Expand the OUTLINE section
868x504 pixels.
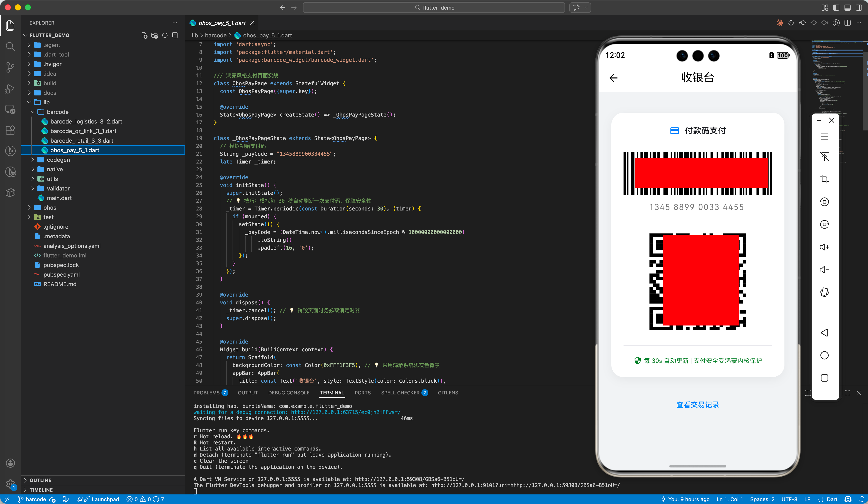(40, 480)
